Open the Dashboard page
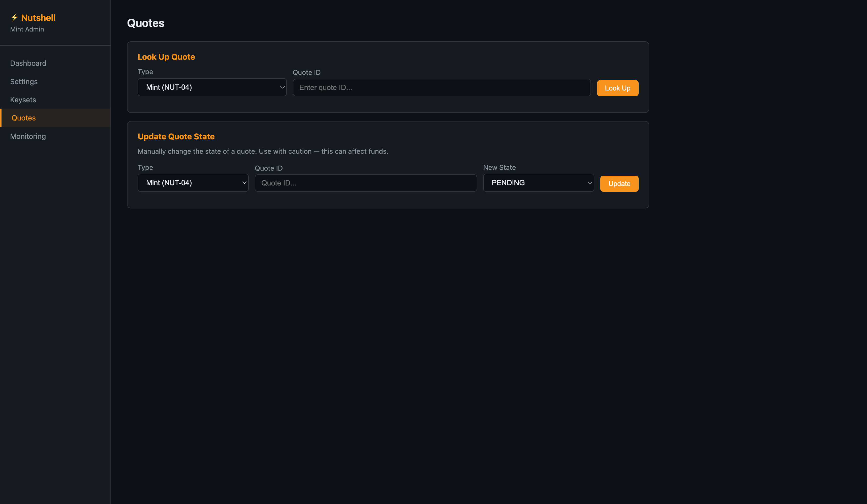The image size is (867, 504). coord(28,63)
